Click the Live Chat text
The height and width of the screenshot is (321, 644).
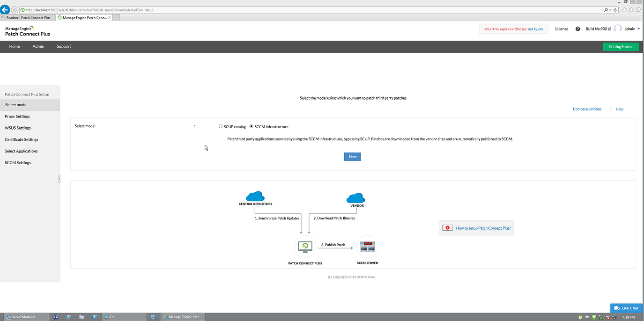(x=630, y=308)
